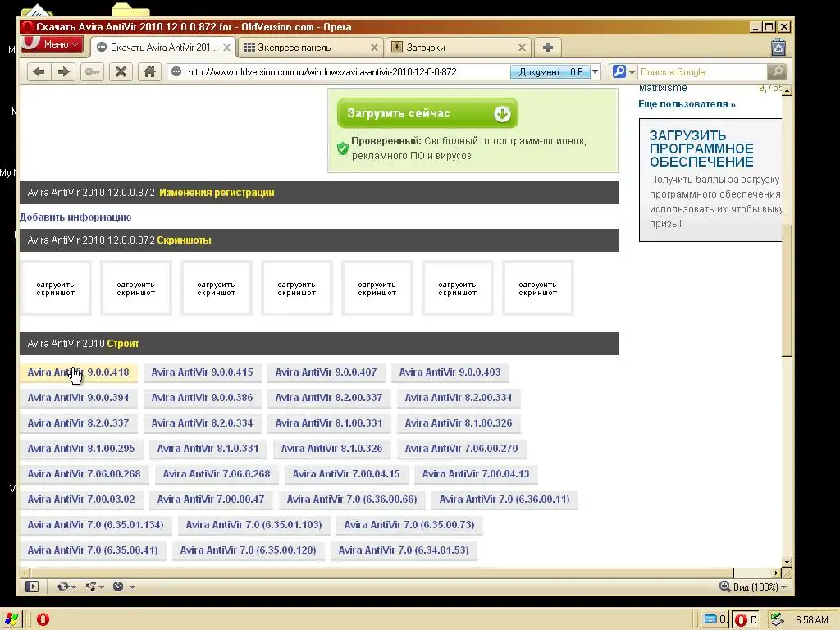Close the Экспресс-панель tab

pos(374,48)
